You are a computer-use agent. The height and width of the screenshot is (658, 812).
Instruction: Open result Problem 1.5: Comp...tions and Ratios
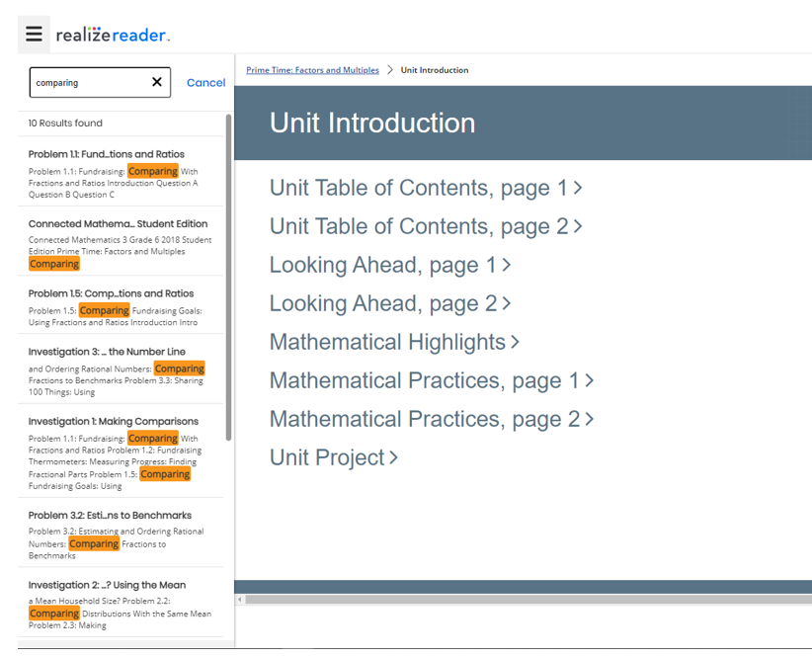(111, 293)
